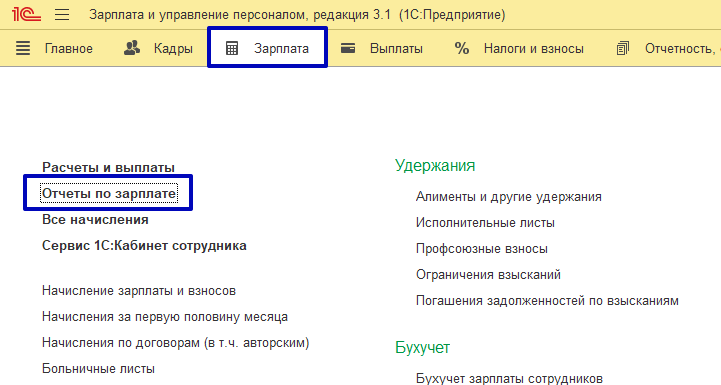Click the card icon for Выплаты
The width and height of the screenshot is (721, 385).
348,48
